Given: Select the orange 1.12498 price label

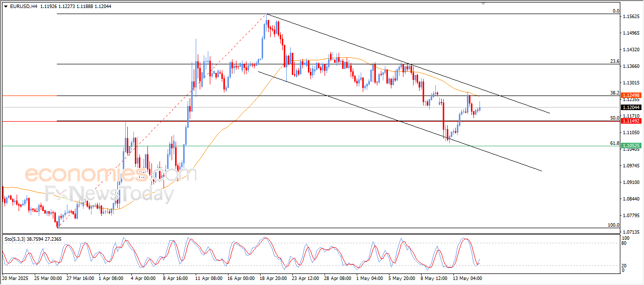Looking at the screenshot, I should point(630,96).
